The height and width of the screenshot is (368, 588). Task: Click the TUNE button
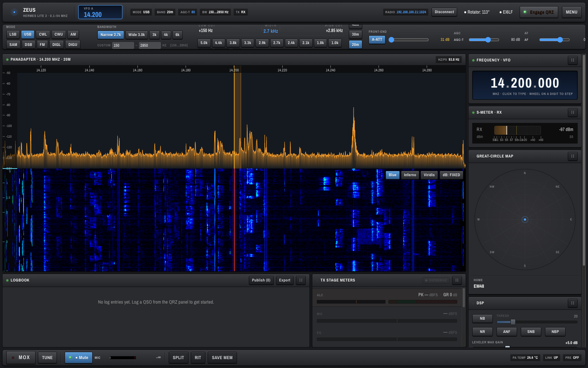click(47, 358)
